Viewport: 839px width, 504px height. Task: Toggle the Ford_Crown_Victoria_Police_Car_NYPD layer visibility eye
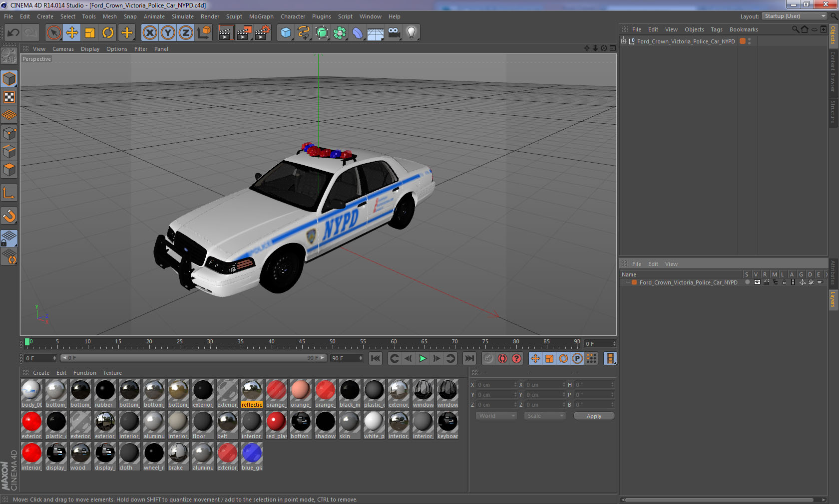[x=757, y=282]
